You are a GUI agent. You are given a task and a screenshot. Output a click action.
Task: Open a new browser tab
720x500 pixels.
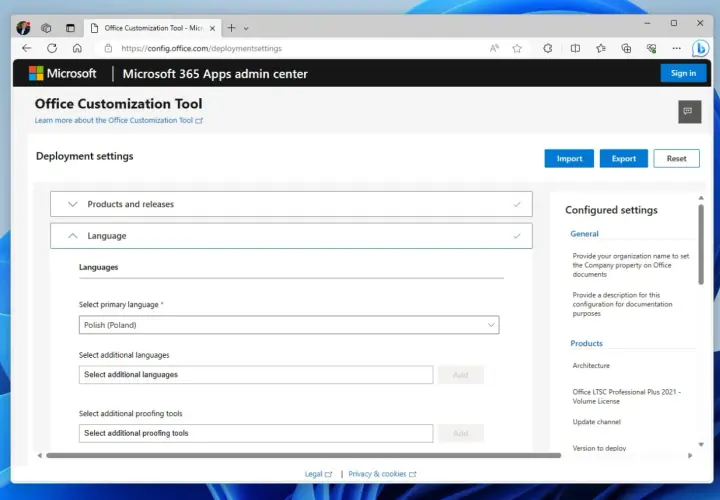click(231, 28)
